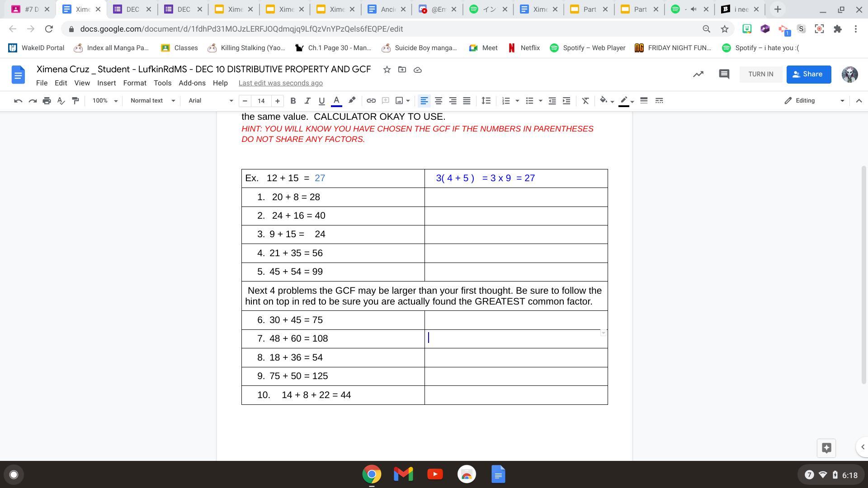Clear formatting with the toolbar icon
Viewport: 868px width, 488px height.
click(x=585, y=101)
